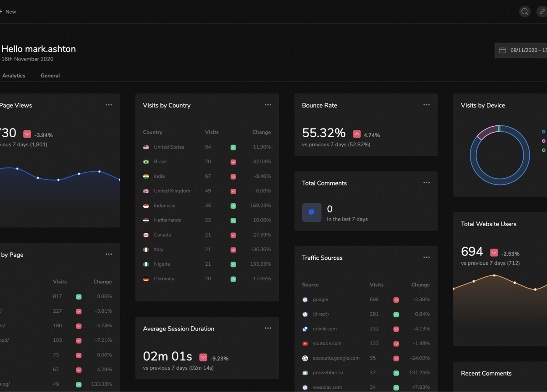Click the link icon in top bar
This screenshot has height=392, width=547.
[x=542, y=12]
